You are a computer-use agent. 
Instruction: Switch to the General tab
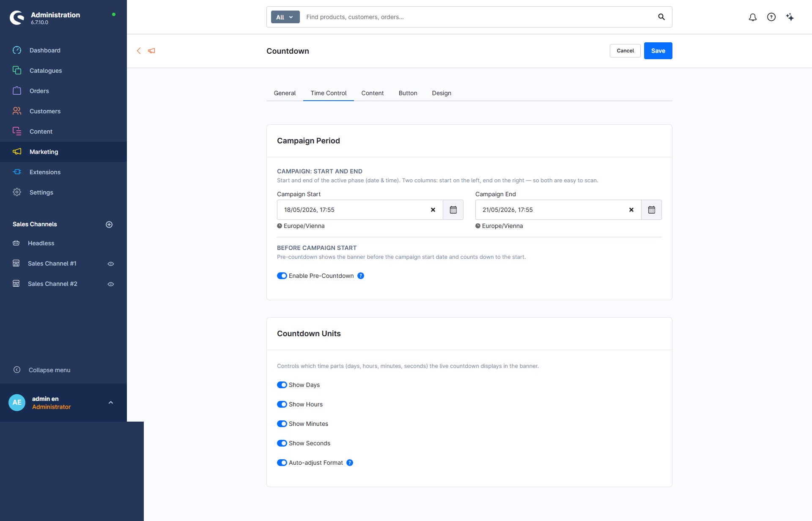point(285,93)
